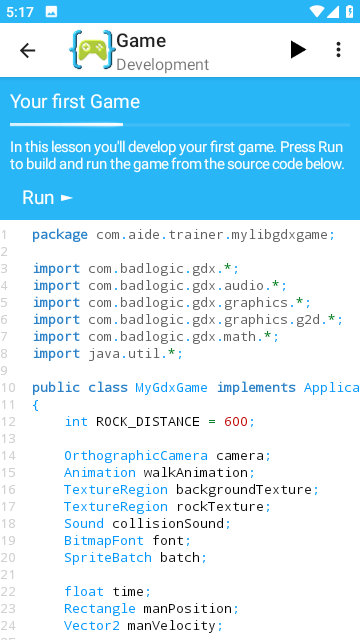Screen dimensions: 360x640
Task: Check the Wi-Fi status bar icon
Action: [x=317, y=11]
